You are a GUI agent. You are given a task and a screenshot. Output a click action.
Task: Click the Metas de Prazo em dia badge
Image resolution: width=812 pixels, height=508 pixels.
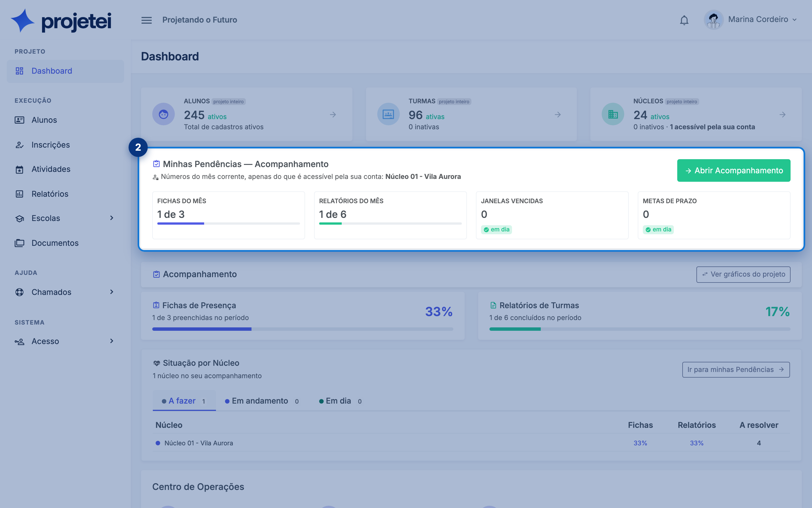click(x=658, y=229)
